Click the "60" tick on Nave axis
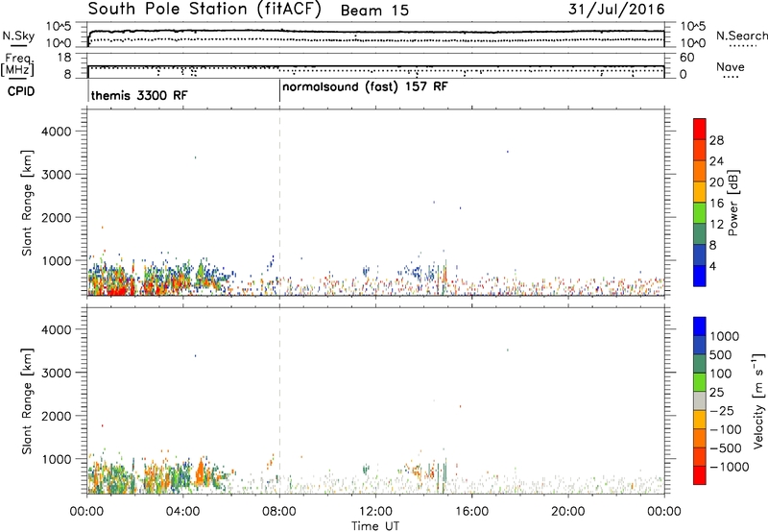 point(686,58)
